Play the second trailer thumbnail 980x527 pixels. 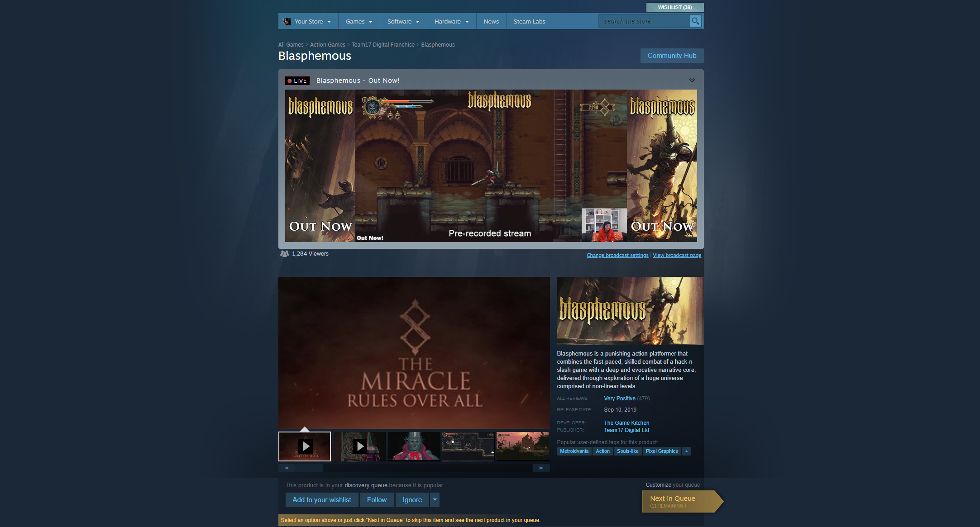360,446
